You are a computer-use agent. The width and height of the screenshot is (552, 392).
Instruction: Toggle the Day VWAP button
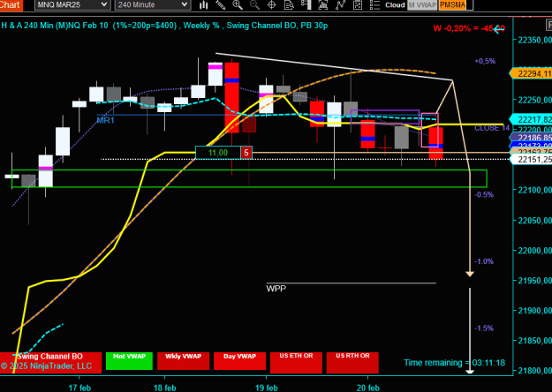(x=239, y=361)
